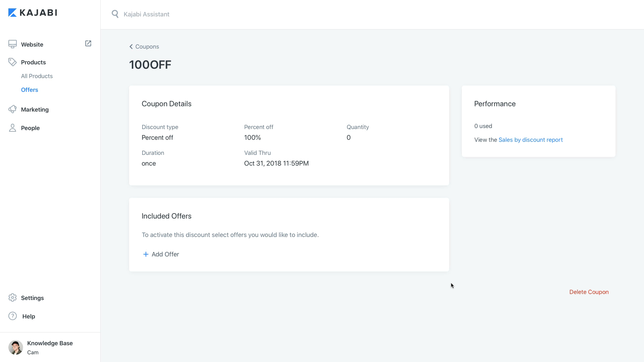Click the search magnifier icon
Image resolution: width=644 pixels, height=362 pixels.
pyautogui.click(x=115, y=14)
